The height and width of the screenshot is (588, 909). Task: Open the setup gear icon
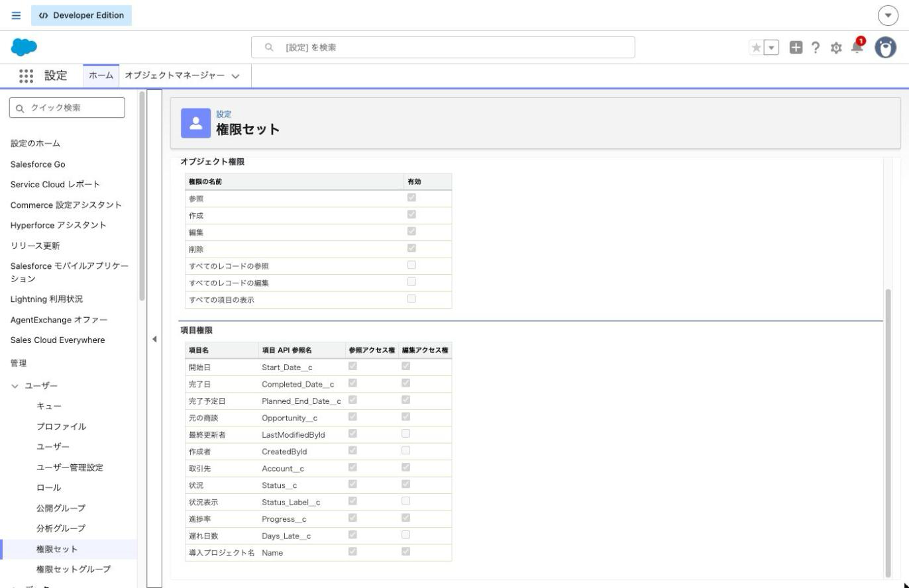click(836, 48)
